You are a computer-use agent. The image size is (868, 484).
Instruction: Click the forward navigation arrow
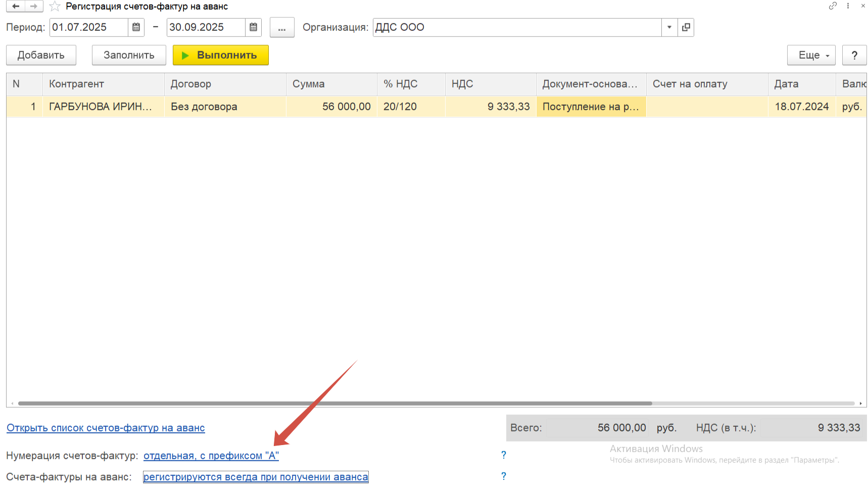pos(34,7)
